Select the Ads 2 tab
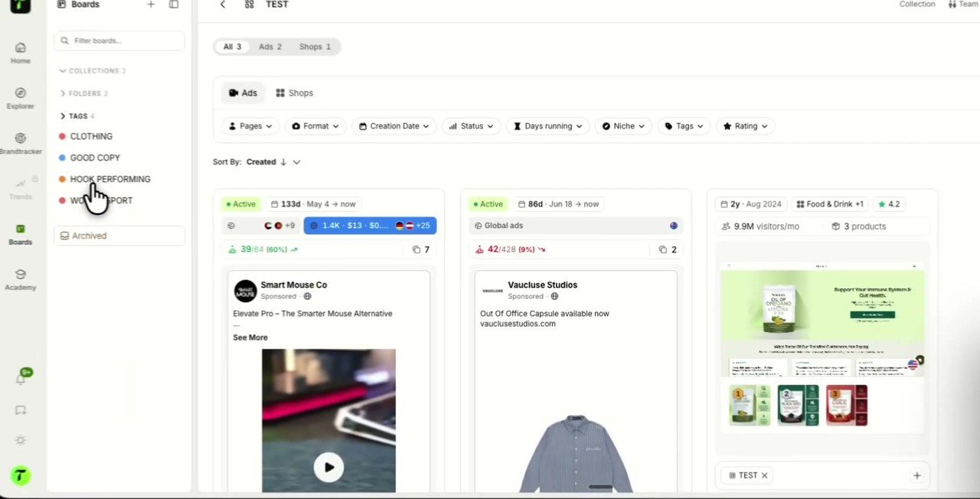980x499 pixels. (x=269, y=47)
